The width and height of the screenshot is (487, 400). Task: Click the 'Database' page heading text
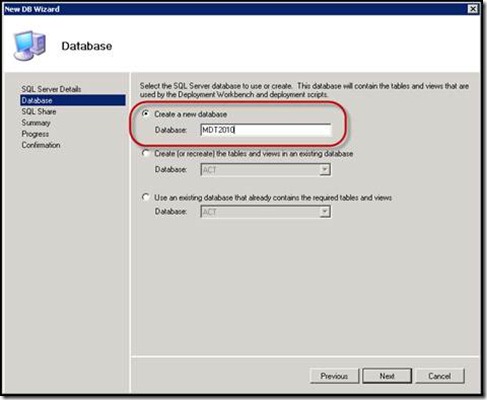(87, 46)
